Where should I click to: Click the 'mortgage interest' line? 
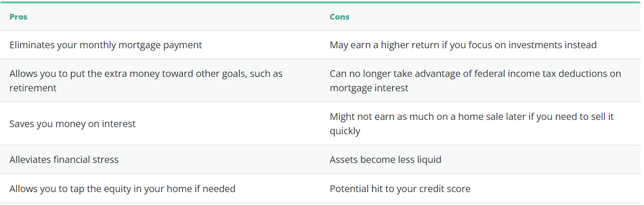(x=369, y=88)
